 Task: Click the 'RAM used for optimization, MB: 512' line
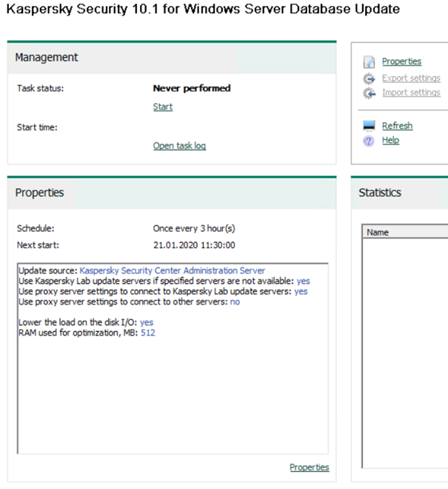(x=87, y=333)
